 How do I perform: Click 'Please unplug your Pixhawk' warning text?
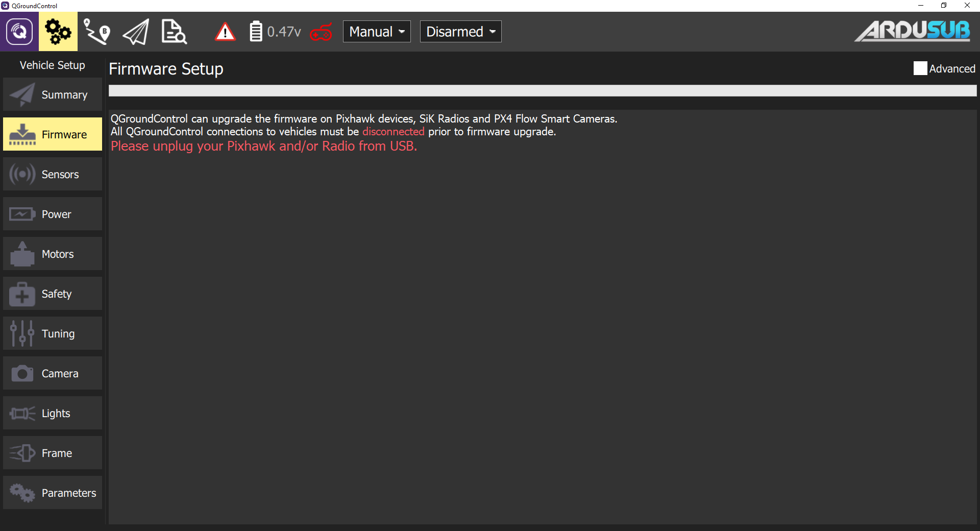coord(264,147)
